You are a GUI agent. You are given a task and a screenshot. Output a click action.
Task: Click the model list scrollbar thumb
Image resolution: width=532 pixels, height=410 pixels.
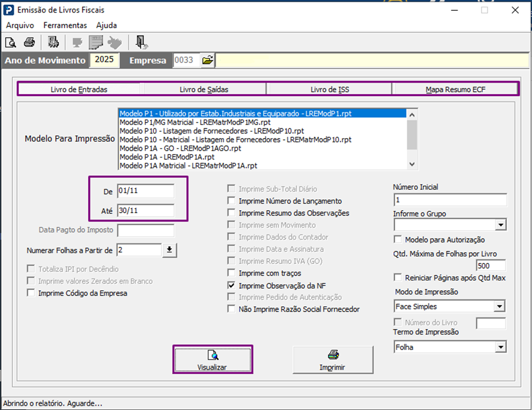pyautogui.click(x=412, y=134)
